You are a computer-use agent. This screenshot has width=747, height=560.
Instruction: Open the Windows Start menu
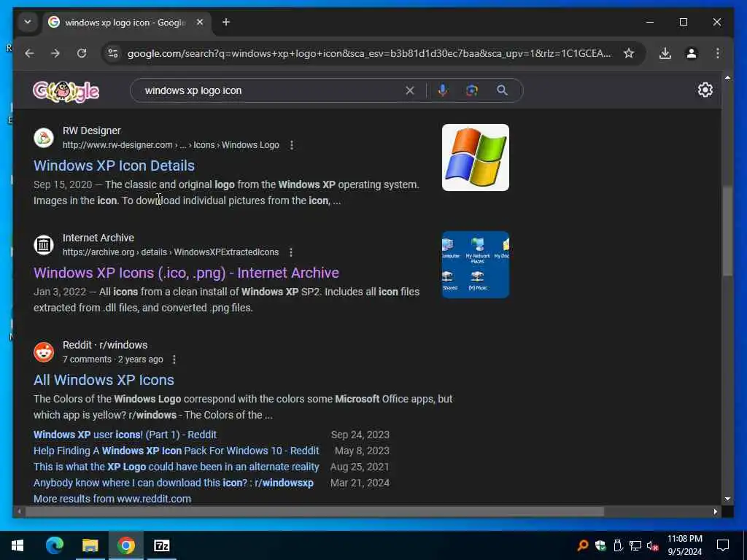pyautogui.click(x=18, y=545)
